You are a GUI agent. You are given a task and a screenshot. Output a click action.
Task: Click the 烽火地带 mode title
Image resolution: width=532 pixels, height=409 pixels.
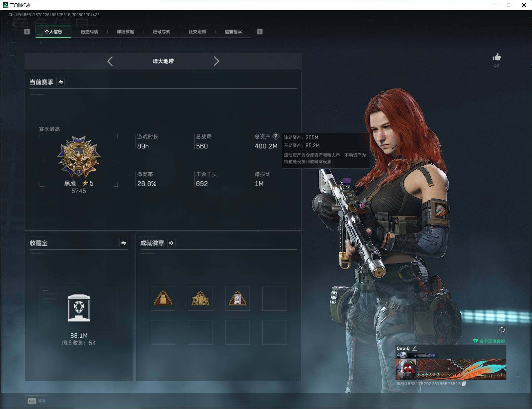[x=163, y=61]
